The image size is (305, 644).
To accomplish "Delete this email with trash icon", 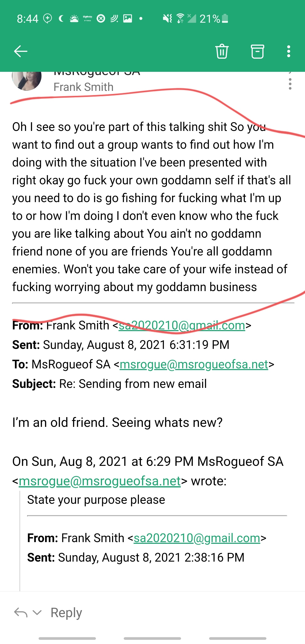I will [x=222, y=51].
